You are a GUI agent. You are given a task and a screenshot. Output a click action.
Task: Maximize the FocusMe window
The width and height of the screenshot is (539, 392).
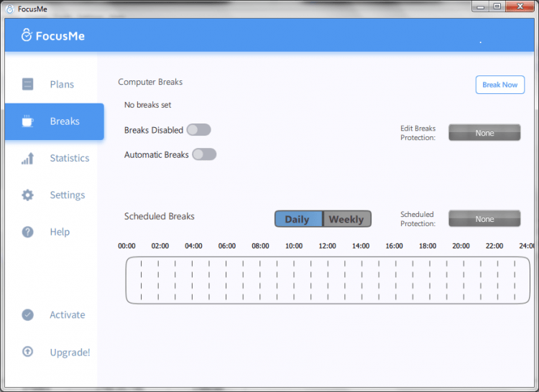pos(497,6)
